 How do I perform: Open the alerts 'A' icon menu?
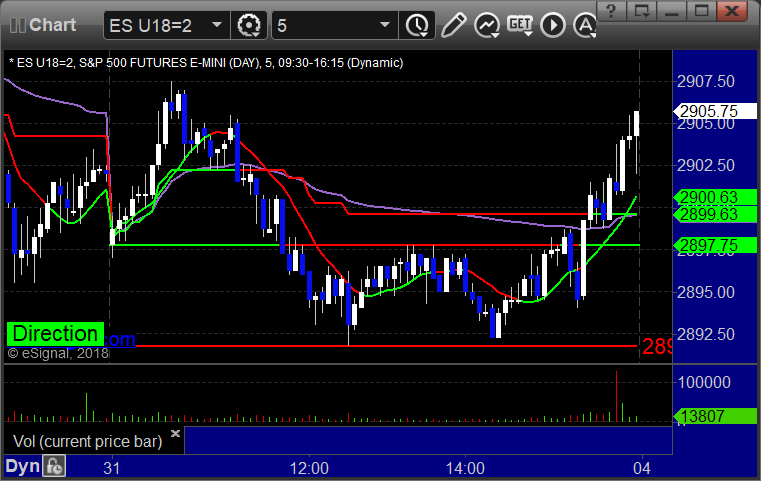click(x=585, y=25)
